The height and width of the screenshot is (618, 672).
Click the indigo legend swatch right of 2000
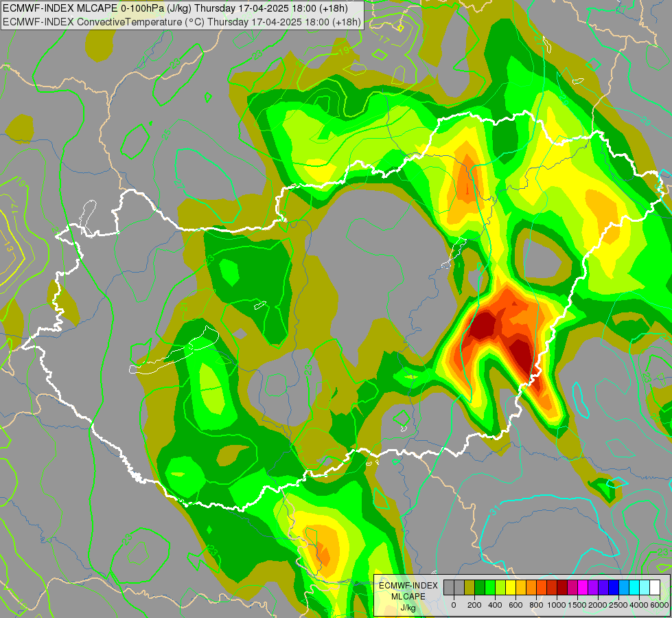[x=604, y=587]
